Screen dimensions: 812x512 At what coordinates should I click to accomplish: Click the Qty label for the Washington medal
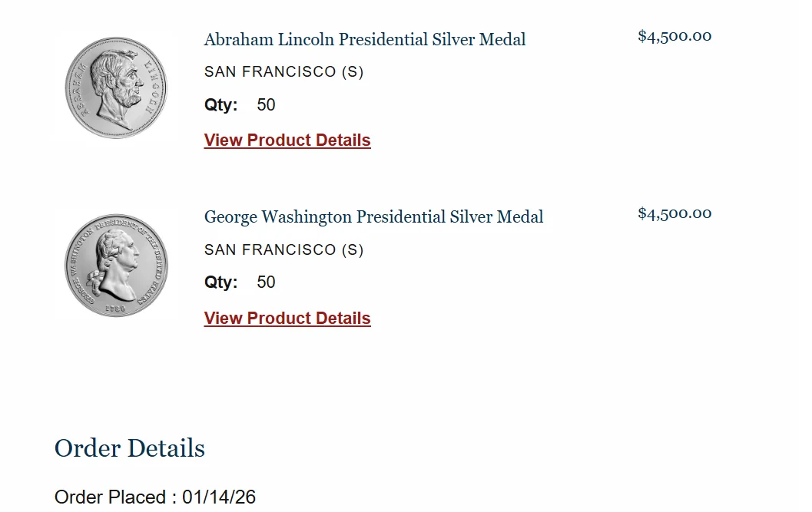220,282
